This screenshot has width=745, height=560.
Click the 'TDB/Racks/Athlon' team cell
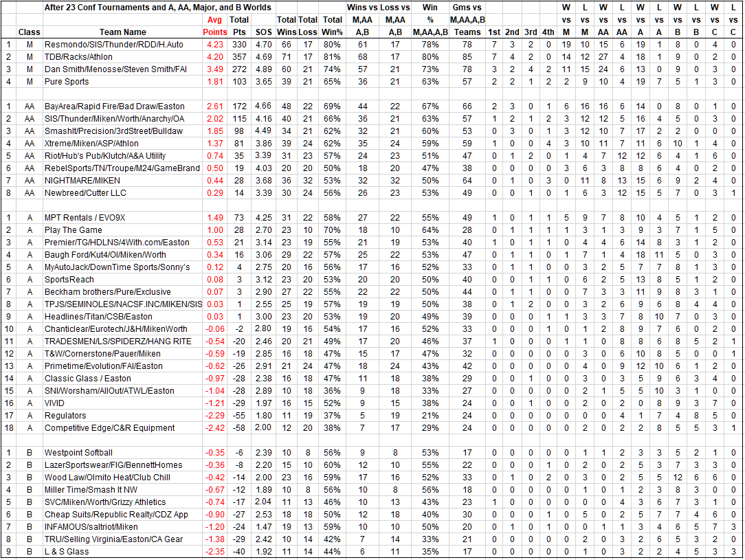[x=122, y=57]
